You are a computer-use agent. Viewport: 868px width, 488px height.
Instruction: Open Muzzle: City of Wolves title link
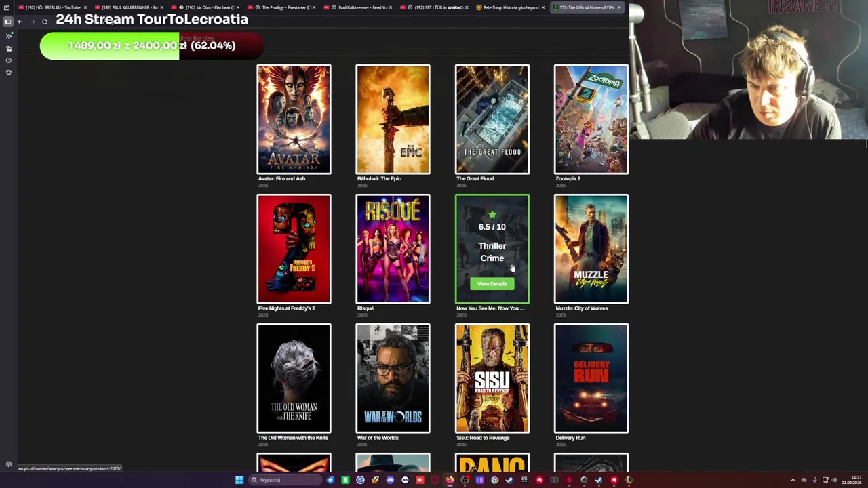581,308
